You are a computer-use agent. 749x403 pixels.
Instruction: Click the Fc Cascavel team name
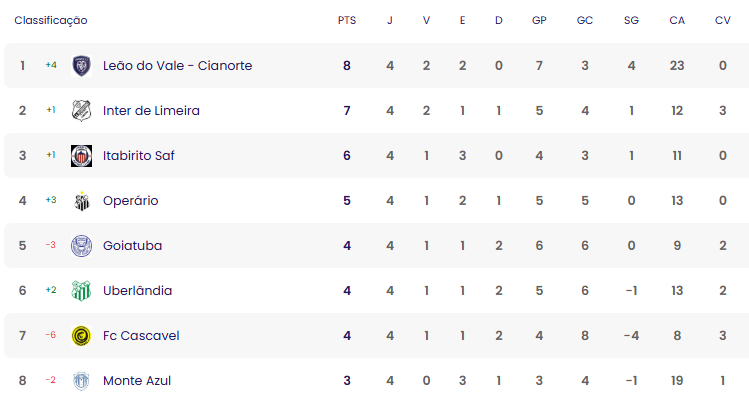coord(141,336)
